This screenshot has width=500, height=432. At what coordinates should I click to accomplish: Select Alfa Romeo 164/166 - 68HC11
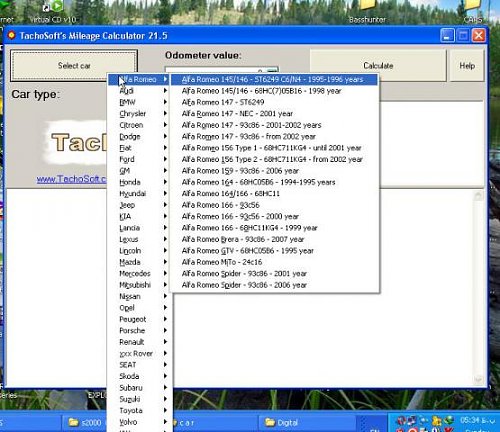coord(274,193)
